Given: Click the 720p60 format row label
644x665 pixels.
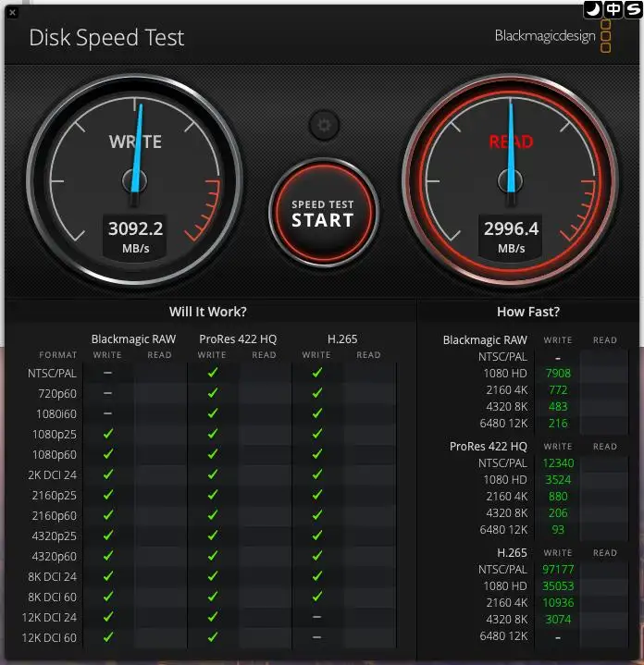Looking at the screenshot, I should click(x=57, y=394).
